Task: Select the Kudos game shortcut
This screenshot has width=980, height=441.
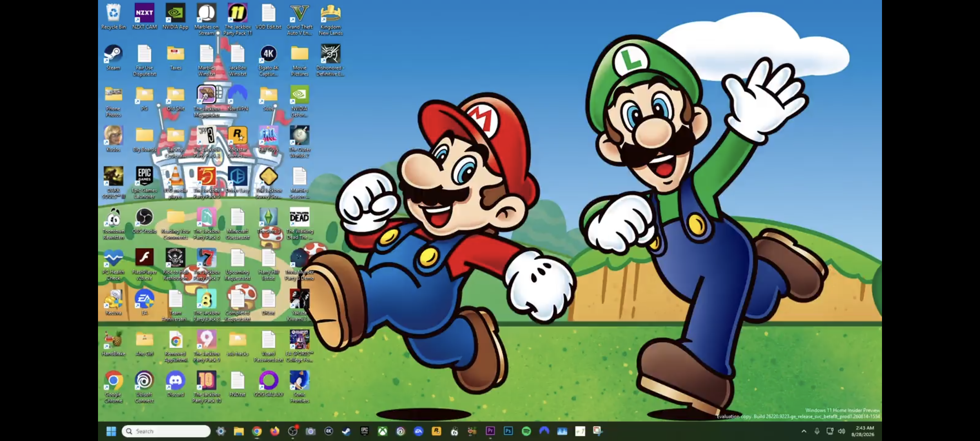Action: (x=114, y=139)
